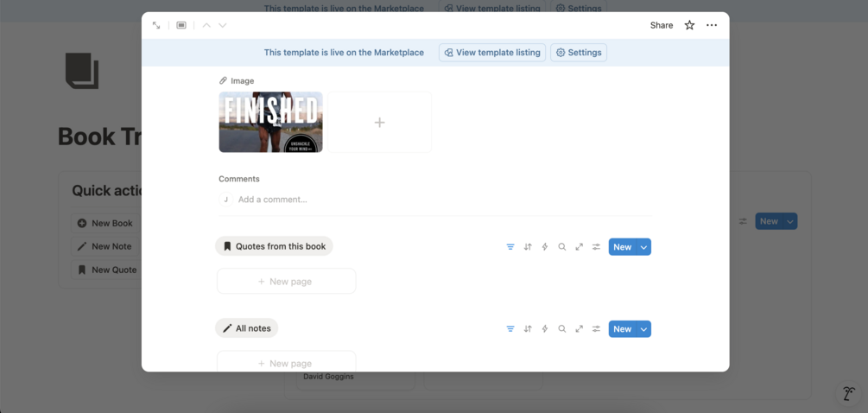Image resolution: width=868 pixels, height=413 pixels.
Task: Favorite this page with star icon
Action: click(x=689, y=25)
